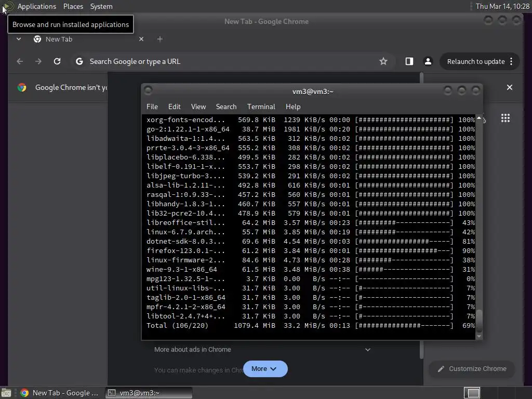The image size is (532, 399).
Task: Click the wine-9.3-1-x86_64 progress bar
Action: pyautogui.click(x=404, y=270)
